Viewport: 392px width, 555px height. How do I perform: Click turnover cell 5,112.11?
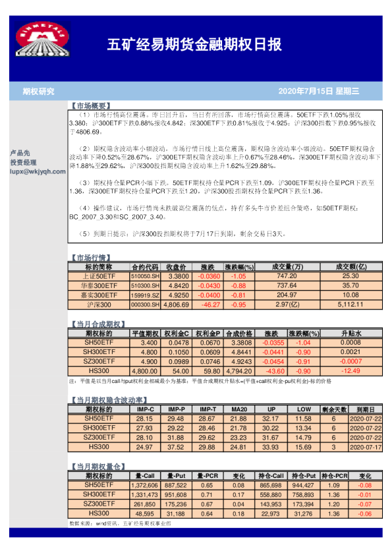tap(350, 305)
